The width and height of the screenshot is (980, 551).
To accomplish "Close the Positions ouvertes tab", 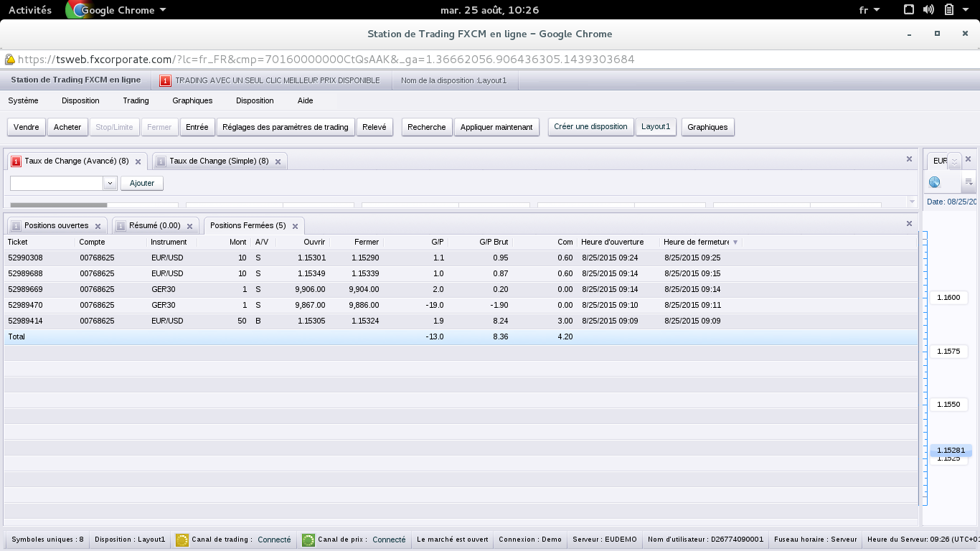I will (98, 227).
